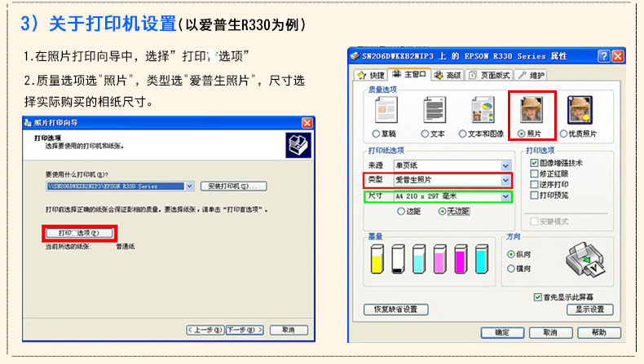The image size is (644, 364).
Task: Set orientation to 横向 landscape
Action: point(510,269)
